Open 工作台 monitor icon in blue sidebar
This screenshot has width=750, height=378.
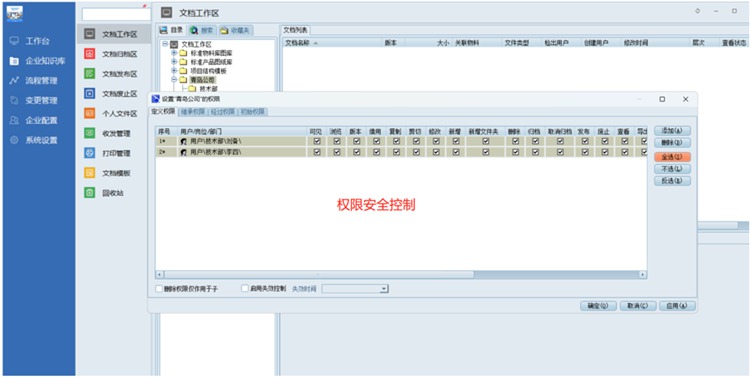tap(14, 41)
